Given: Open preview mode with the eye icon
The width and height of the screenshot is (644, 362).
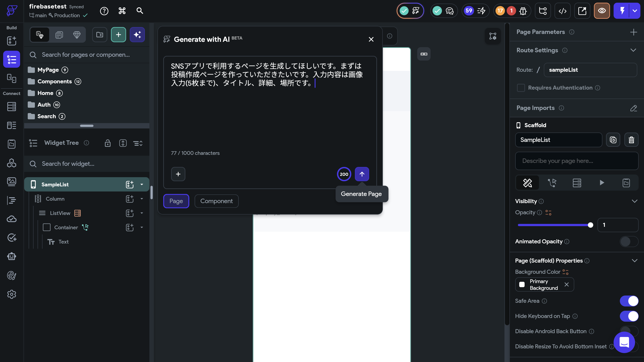Looking at the screenshot, I should coord(602,11).
